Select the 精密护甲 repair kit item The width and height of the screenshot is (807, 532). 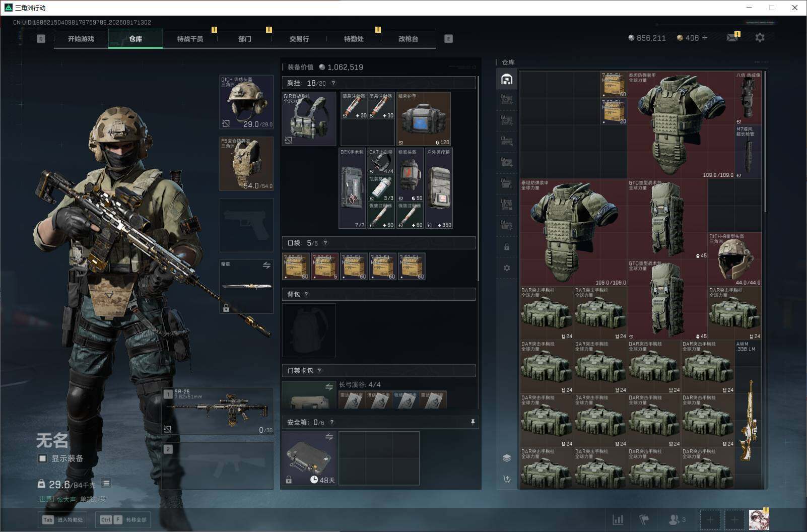424,119
